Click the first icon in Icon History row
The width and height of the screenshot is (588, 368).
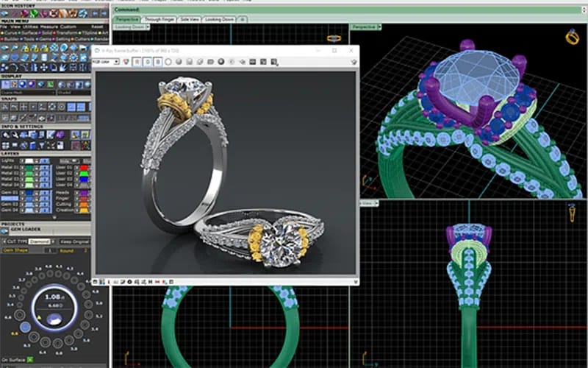tap(5, 14)
